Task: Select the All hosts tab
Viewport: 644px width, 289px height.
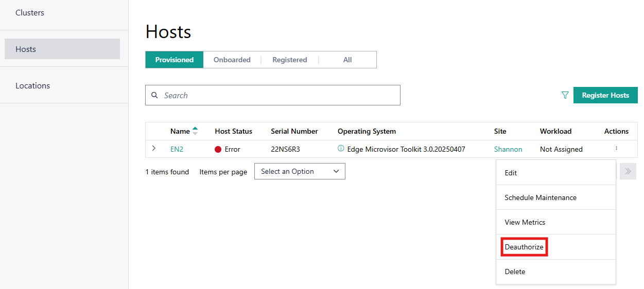Action: click(x=347, y=60)
